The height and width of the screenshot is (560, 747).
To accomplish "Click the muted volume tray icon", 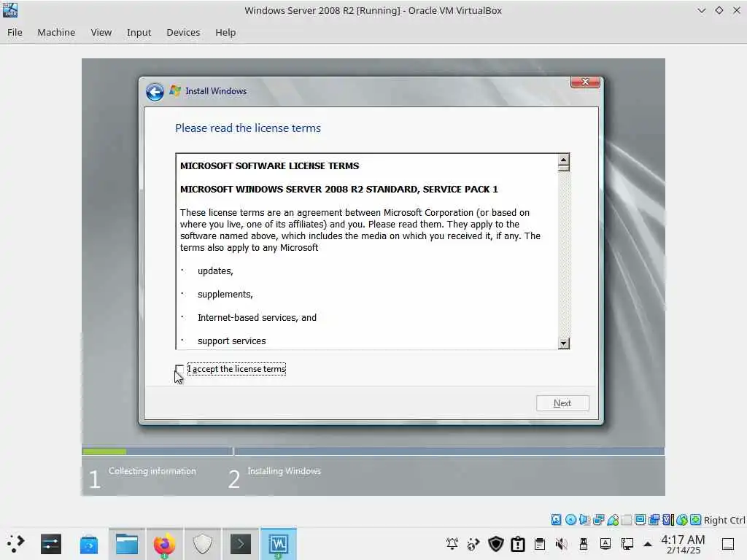I will 562,544.
